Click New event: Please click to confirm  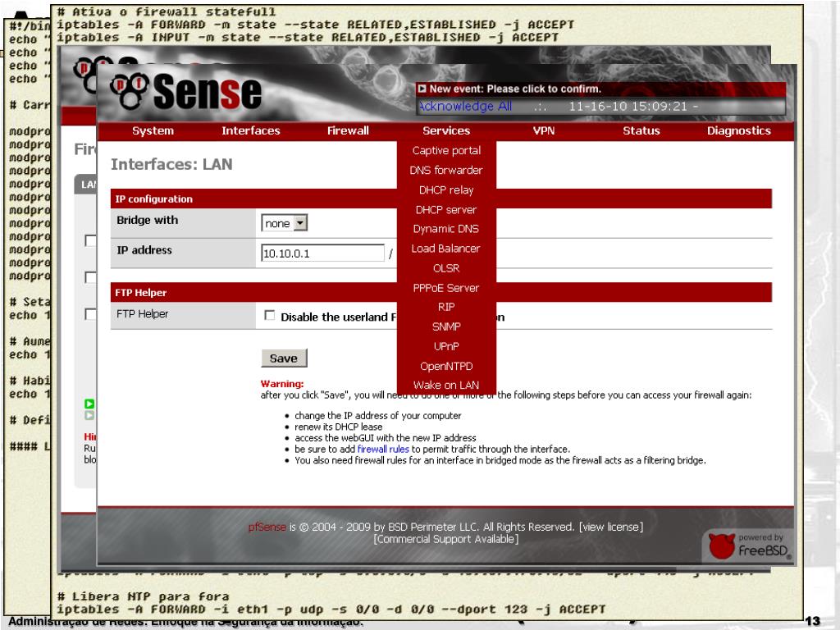[x=515, y=89]
